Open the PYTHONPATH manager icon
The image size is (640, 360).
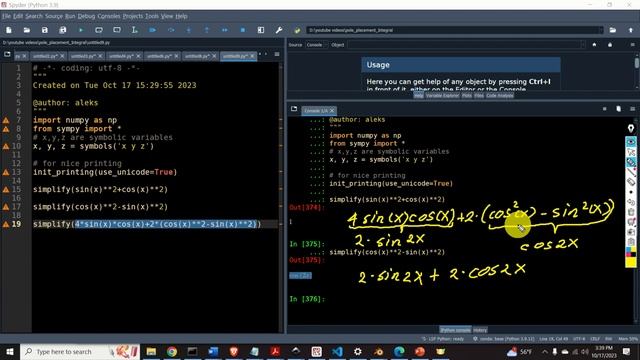click(297, 30)
